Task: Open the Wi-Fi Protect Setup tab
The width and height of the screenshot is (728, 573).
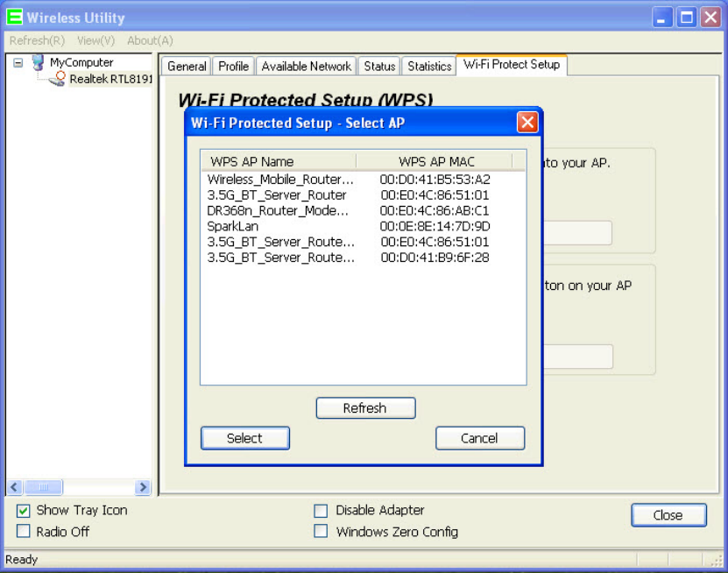Action: click(512, 65)
